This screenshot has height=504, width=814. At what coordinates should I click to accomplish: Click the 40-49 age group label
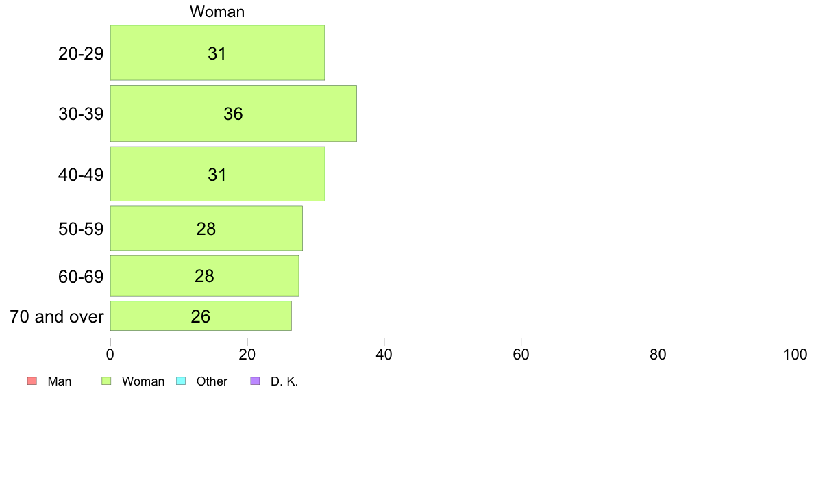click(81, 175)
